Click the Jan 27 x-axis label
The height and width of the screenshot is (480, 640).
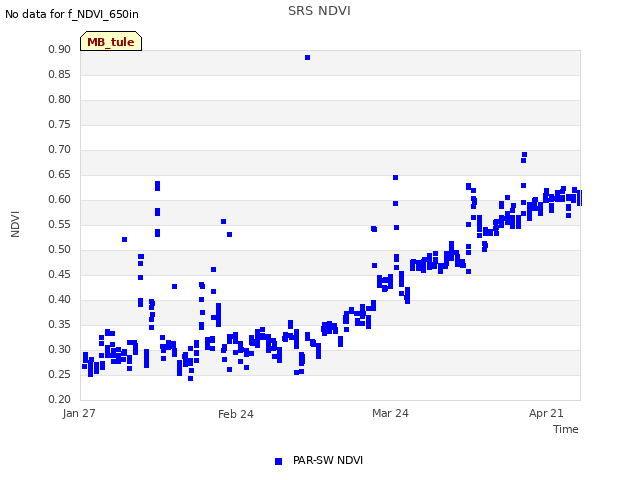point(79,413)
